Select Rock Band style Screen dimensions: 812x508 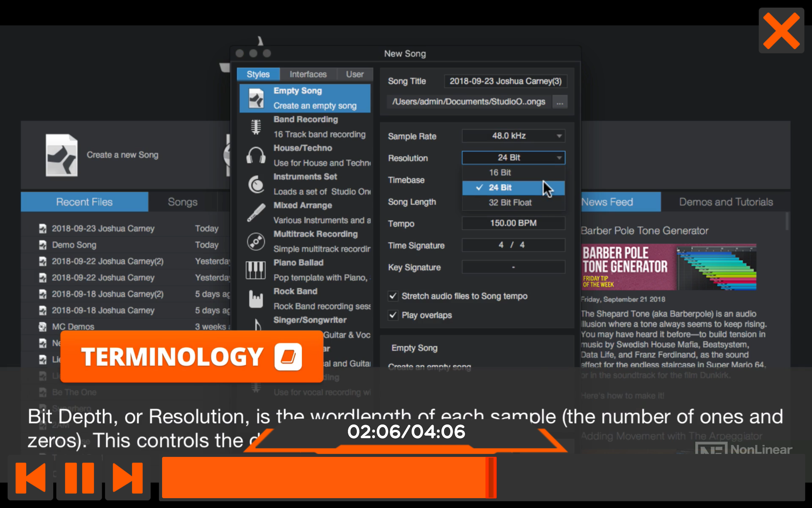click(x=305, y=299)
